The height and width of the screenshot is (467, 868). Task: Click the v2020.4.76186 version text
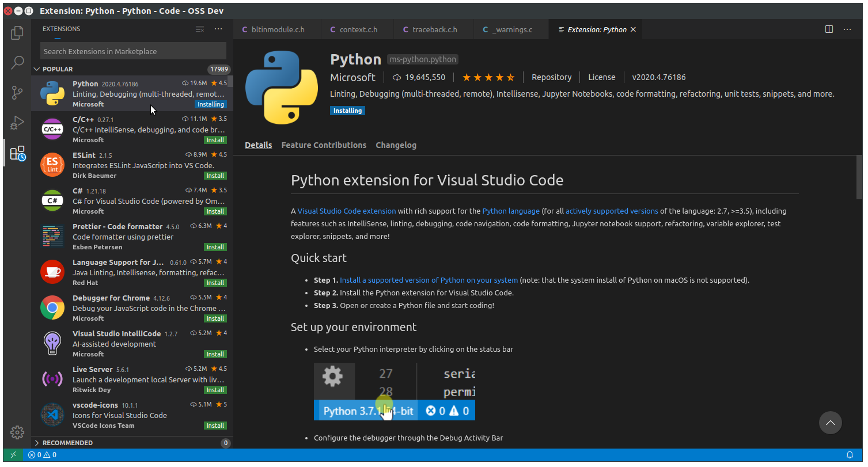(659, 77)
